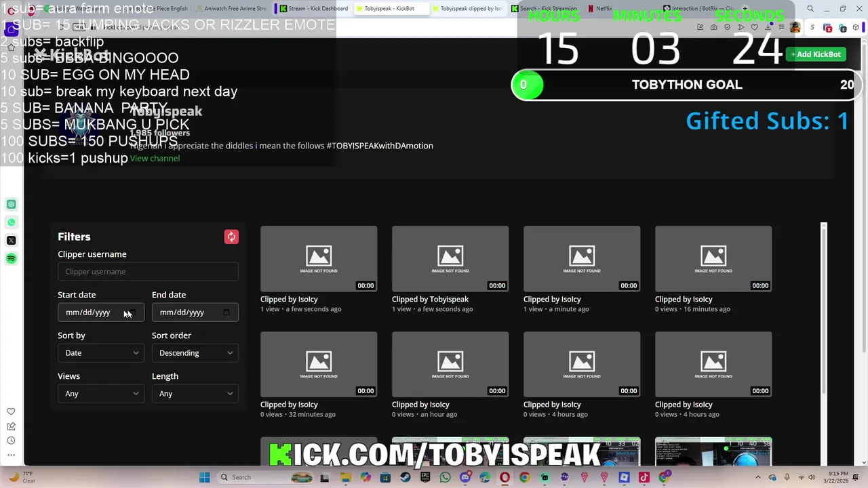Open Isolcy clip from a few seconds ago

(319, 258)
